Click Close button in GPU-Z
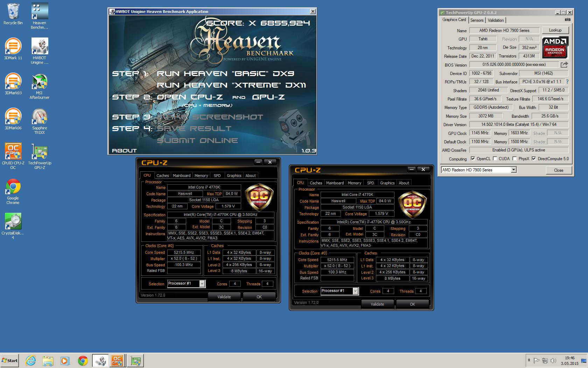 559,170
